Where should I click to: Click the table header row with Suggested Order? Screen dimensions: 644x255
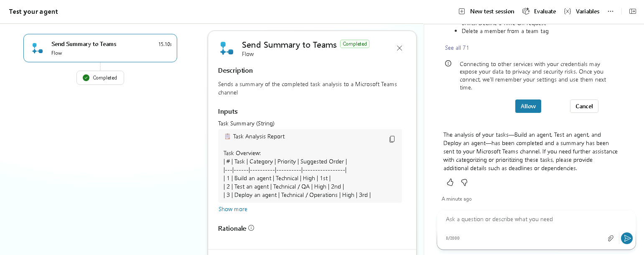tap(285, 161)
